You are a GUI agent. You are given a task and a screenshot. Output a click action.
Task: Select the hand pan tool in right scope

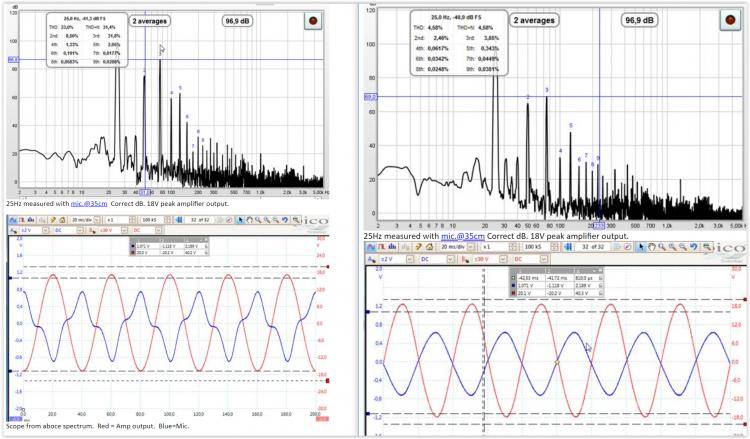(651, 244)
